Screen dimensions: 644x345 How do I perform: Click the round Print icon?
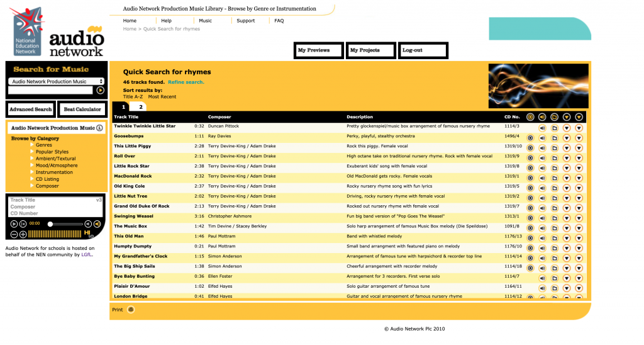[x=131, y=310]
